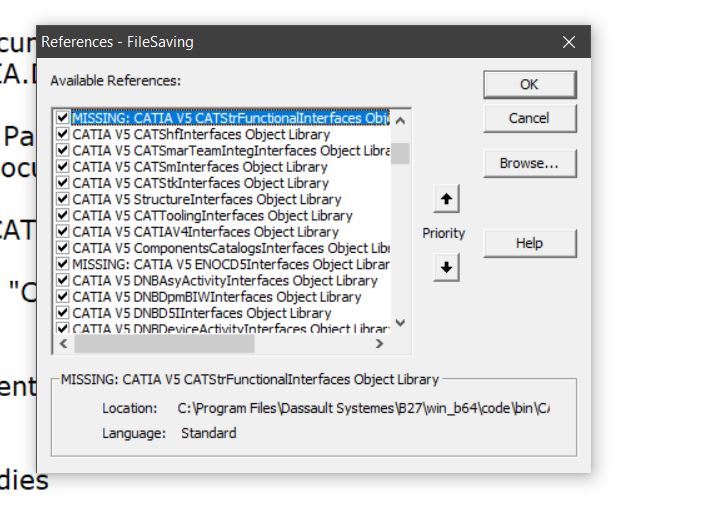Select CATIA V5 DNBDpmBIWInterfaces Object Library
The image size is (717, 512).
tap(217, 297)
